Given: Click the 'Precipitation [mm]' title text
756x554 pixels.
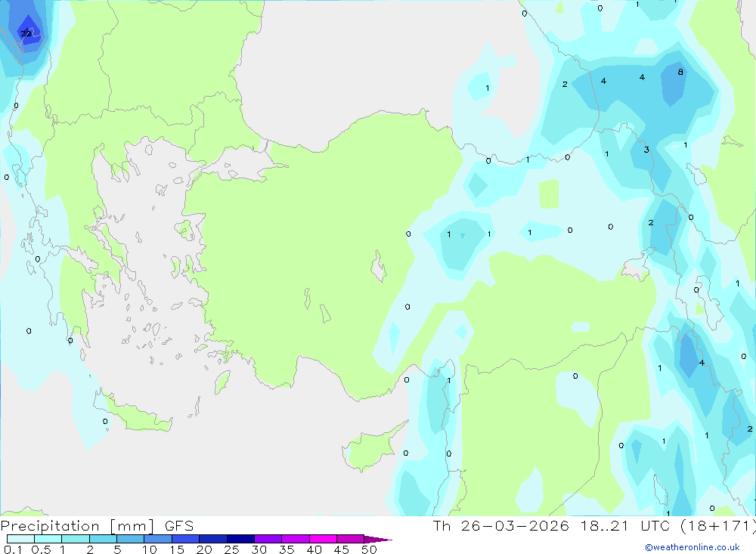Looking at the screenshot, I should coord(77,526).
